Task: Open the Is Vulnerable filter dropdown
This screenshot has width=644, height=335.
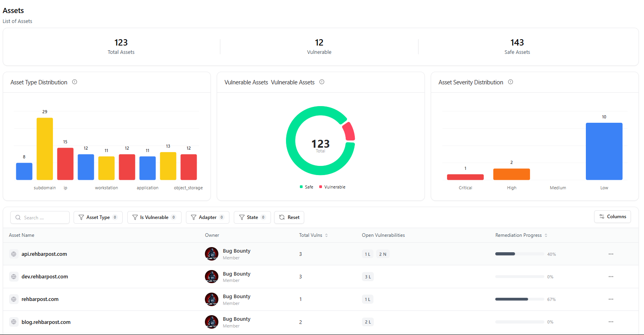Action: pos(154,217)
